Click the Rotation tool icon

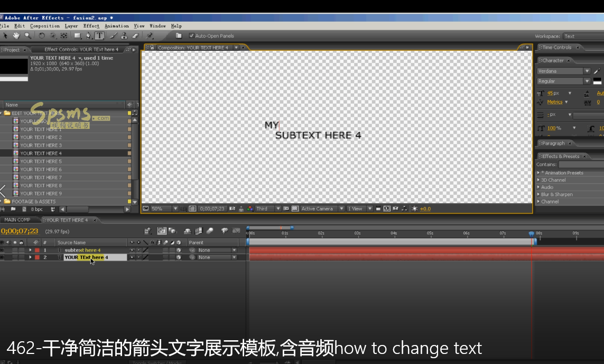pos(42,36)
